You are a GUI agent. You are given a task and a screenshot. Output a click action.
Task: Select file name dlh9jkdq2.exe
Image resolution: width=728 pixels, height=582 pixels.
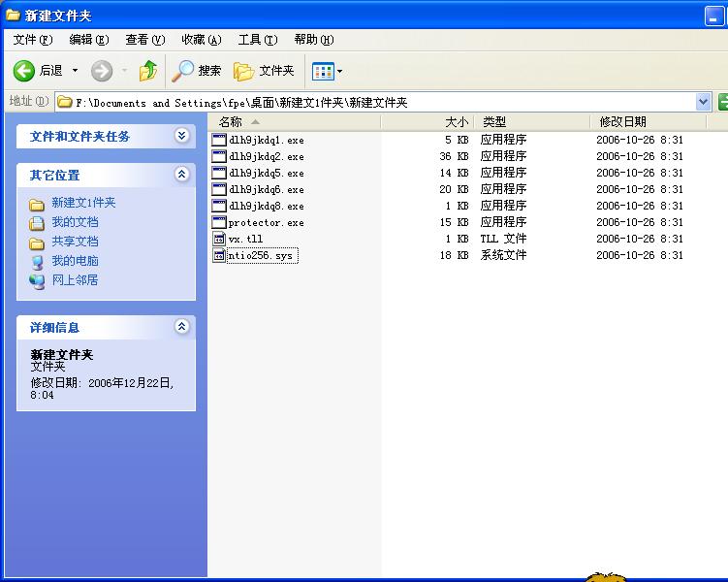point(266,156)
